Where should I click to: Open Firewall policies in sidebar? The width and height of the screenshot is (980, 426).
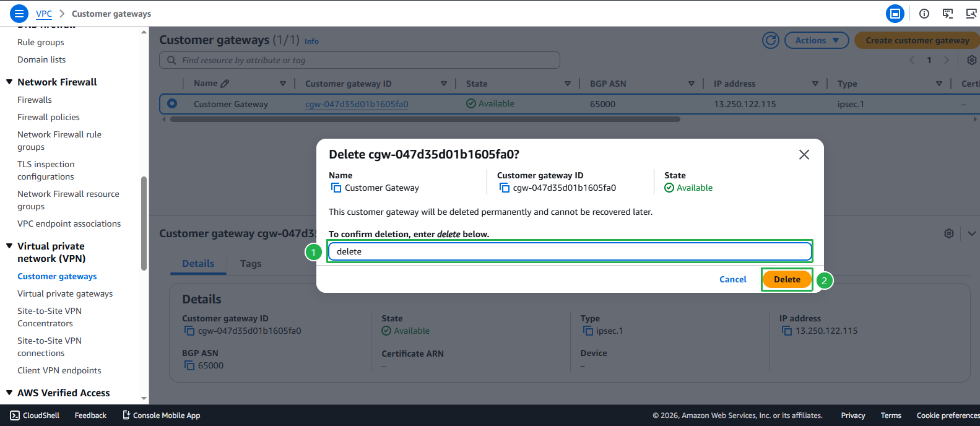tap(48, 117)
